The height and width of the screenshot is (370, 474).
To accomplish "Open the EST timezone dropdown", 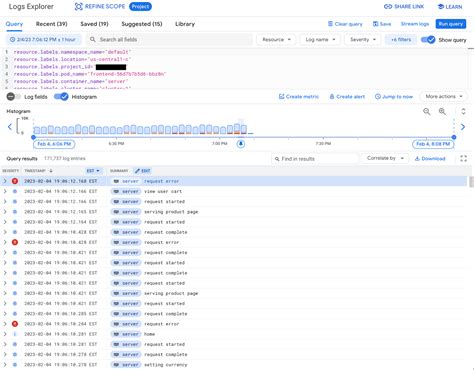I will [x=93, y=171].
